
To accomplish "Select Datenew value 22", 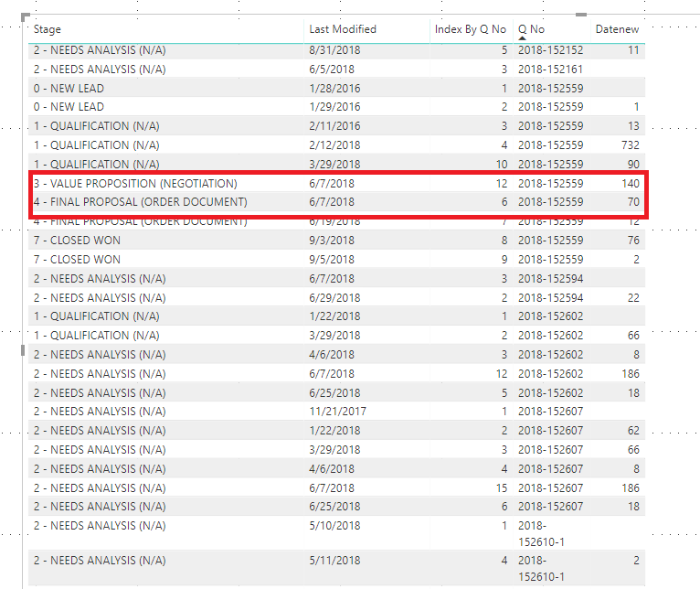I will [x=633, y=298].
